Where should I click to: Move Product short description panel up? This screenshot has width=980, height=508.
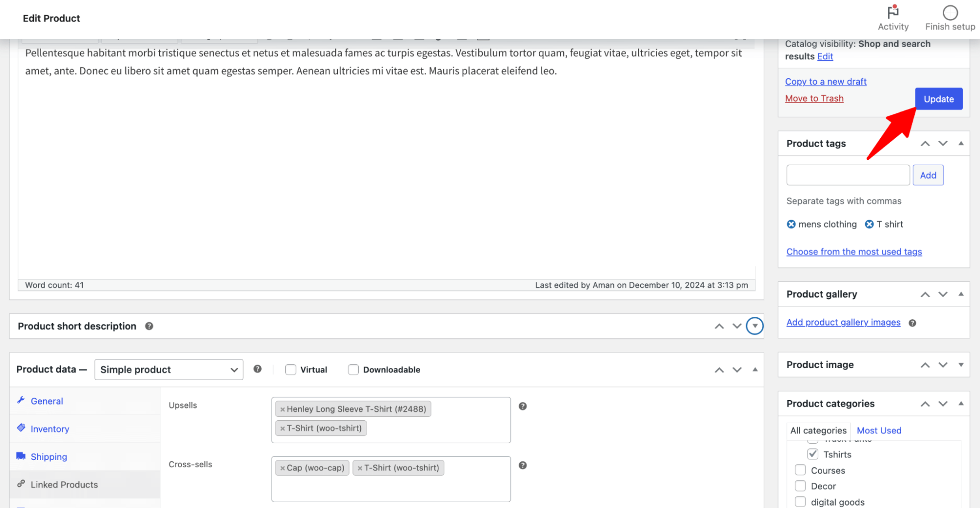click(x=719, y=326)
